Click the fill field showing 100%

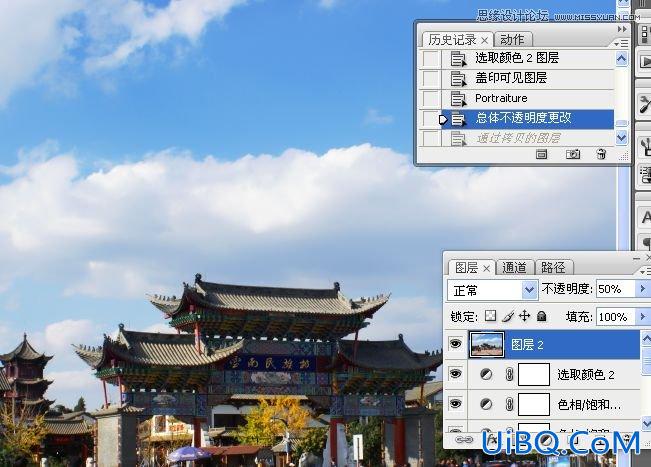coord(616,317)
